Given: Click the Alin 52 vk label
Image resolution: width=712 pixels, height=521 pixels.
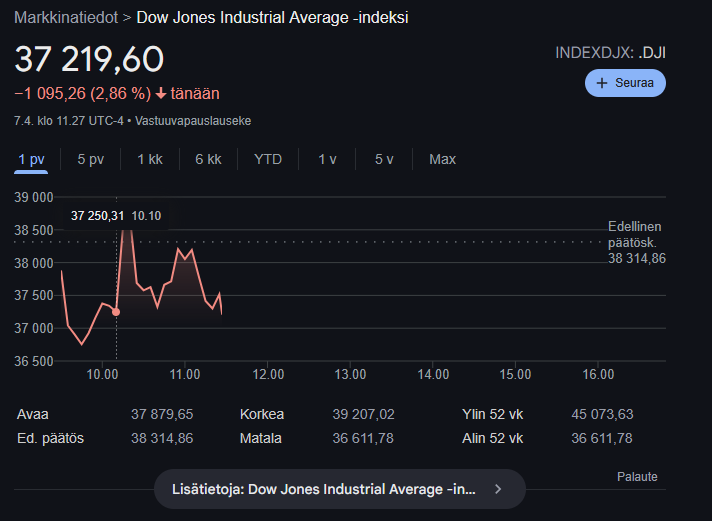Looking at the screenshot, I should pyautogui.click(x=492, y=438).
